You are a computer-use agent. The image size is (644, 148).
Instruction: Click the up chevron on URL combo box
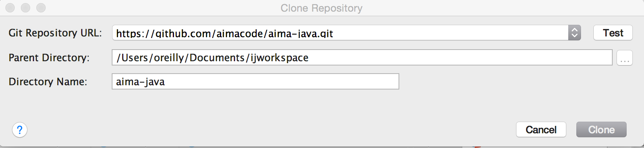(x=574, y=30)
